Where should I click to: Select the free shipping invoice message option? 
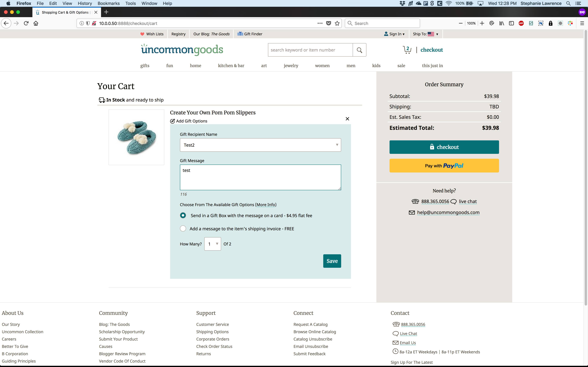coord(183,229)
